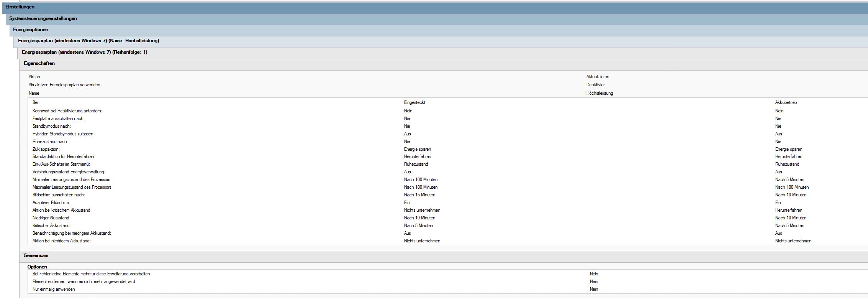Screen dimensions: 868x298
Task: Click Akkubetrieb 'Nichts unternehmen' for niedrigem Akkustand
Action: (x=793, y=241)
